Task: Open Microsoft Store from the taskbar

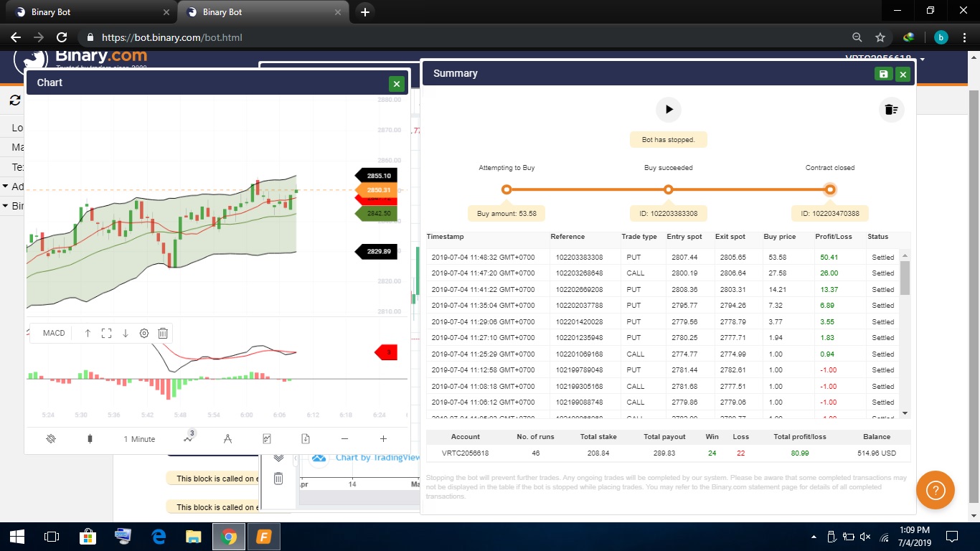Action: point(88,537)
